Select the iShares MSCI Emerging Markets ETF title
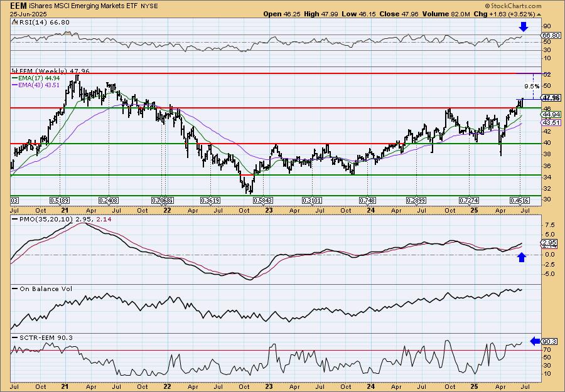Screen dimensions: 565x392 coord(82,6)
